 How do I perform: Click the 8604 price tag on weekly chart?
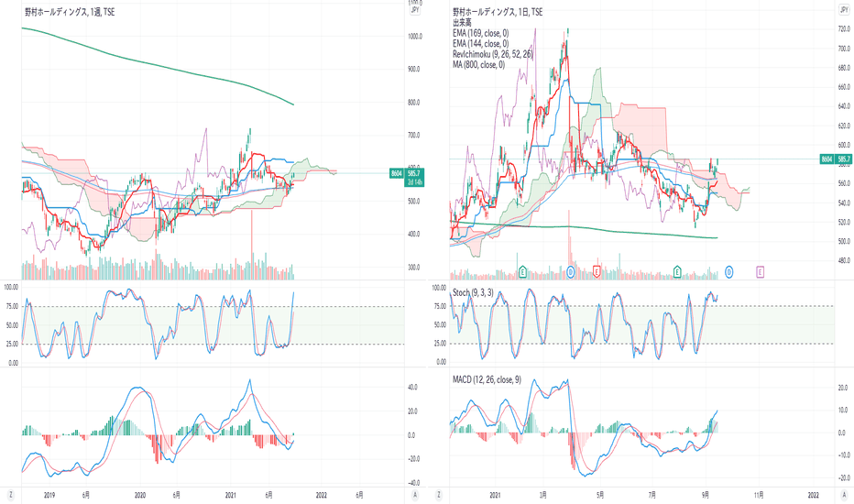pos(397,173)
